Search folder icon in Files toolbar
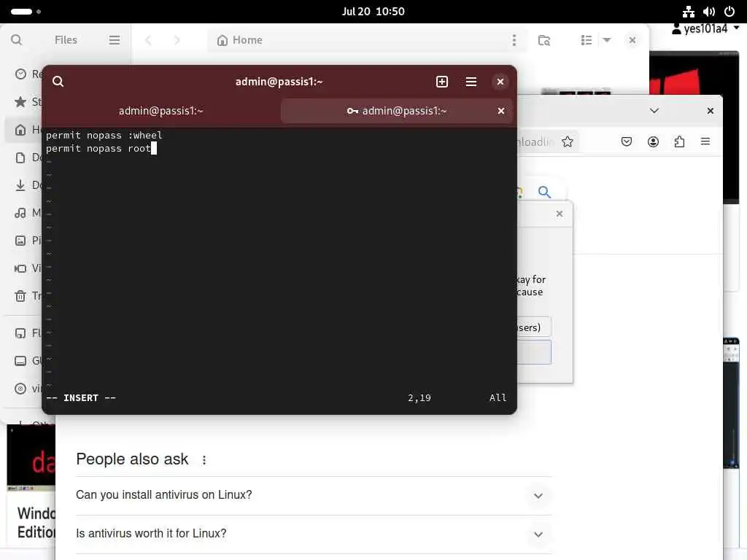Screen dimensions: 747x560 coord(543,40)
